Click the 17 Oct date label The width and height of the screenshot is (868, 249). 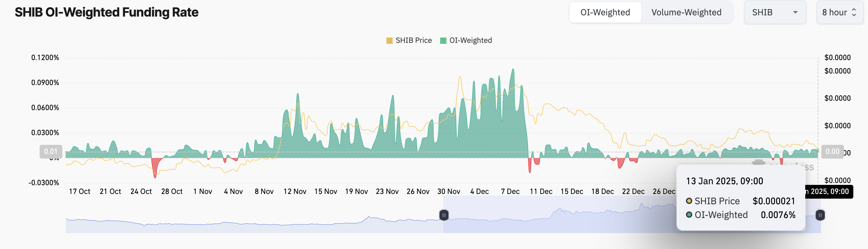tap(80, 192)
